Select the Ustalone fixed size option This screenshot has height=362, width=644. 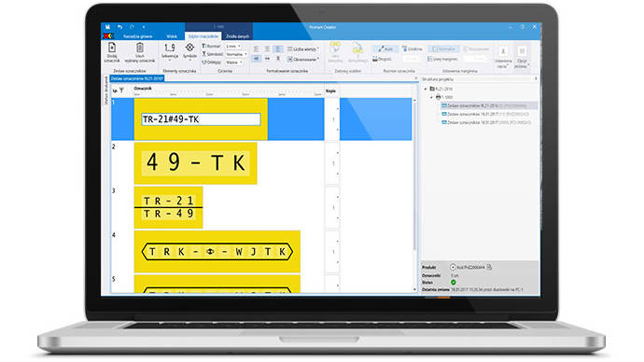click(412, 49)
